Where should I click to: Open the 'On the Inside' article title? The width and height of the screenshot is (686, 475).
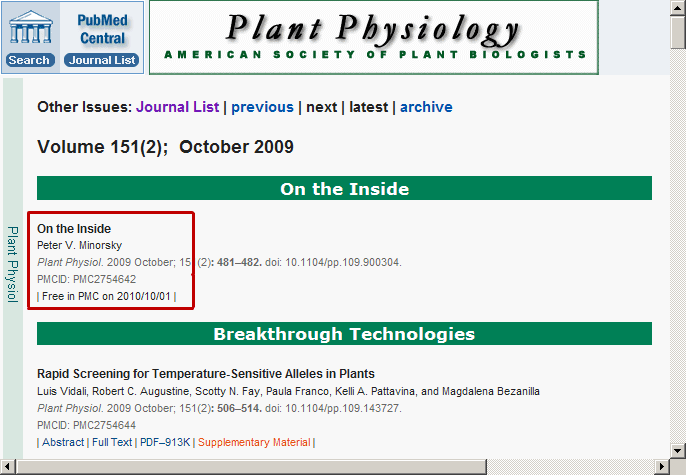coord(74,229)
